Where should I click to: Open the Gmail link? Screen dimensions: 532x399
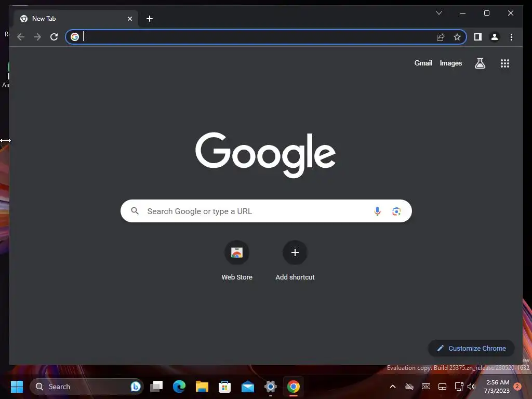pyautogui.click(x=423, y=63)
